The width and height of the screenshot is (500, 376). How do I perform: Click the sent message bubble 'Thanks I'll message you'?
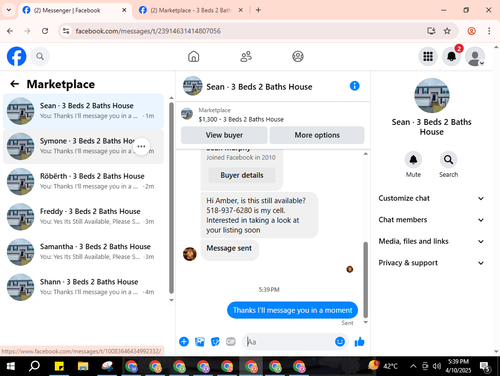(x=292, y=310)
